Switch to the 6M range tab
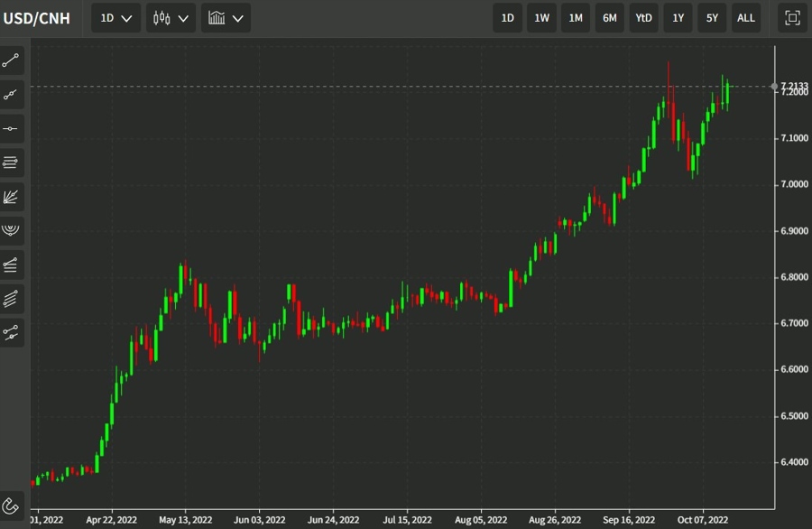The height and width of the screenshot is (529, 812). point(609,17)
